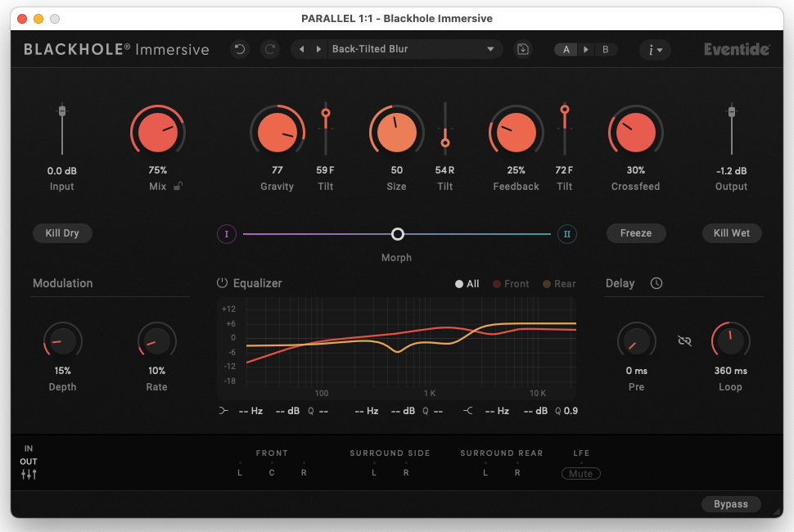
Task: Open the output mixer sliders icon
Action: 29,474
